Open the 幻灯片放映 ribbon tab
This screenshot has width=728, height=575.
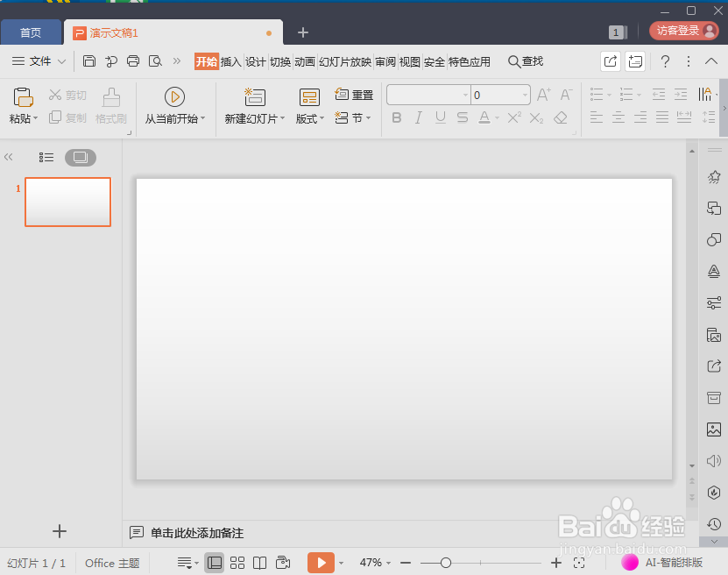coord(345,61)
